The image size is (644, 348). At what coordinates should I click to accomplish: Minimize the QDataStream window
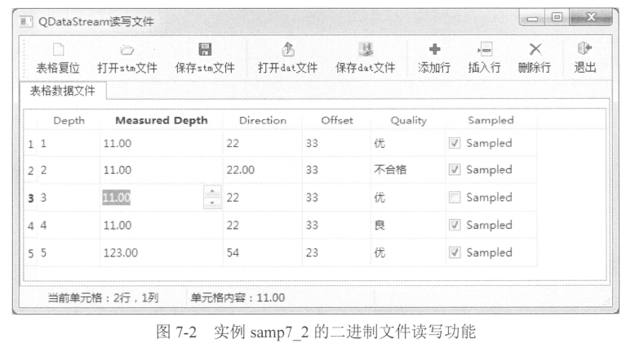point(532,18)
